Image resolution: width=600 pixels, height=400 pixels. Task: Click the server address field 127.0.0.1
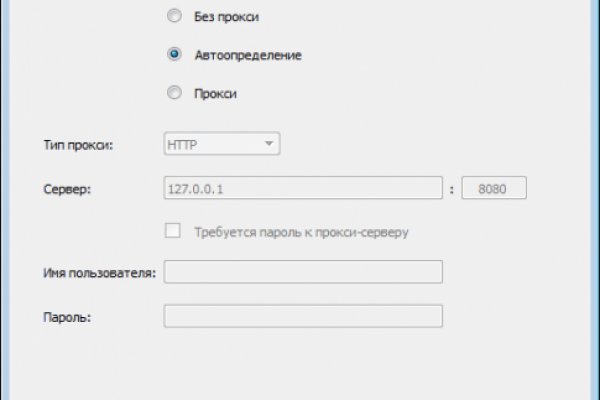point(302,188)
